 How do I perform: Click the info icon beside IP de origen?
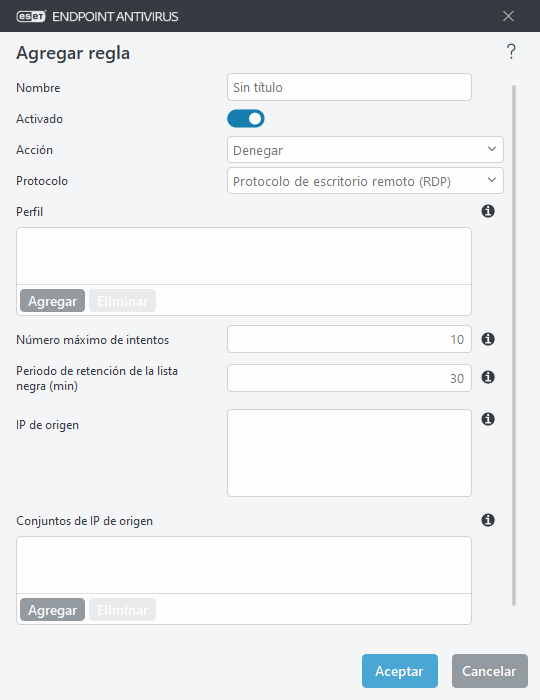(488, 419)
